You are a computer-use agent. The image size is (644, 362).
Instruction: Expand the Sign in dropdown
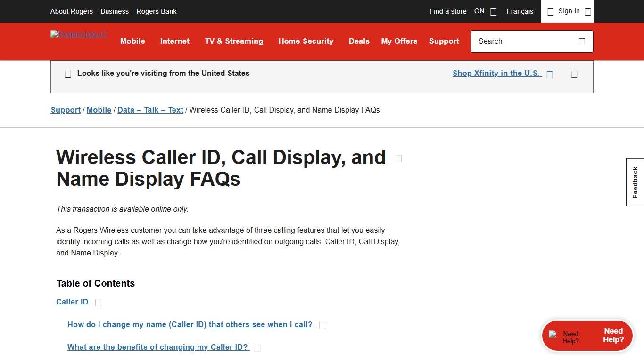(587, 11)
